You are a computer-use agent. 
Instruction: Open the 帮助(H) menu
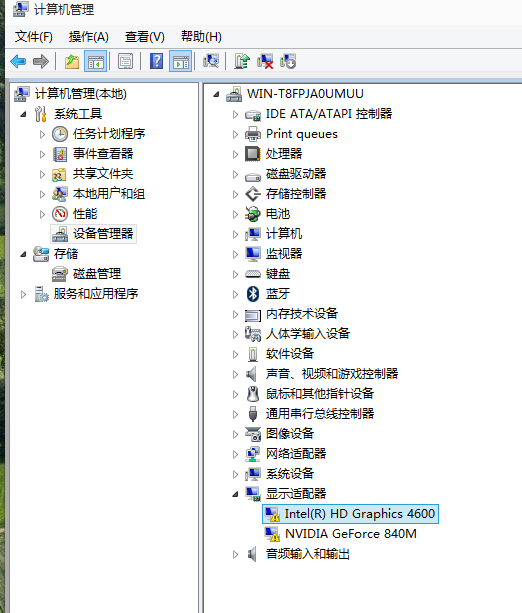(x=201, y=37)
